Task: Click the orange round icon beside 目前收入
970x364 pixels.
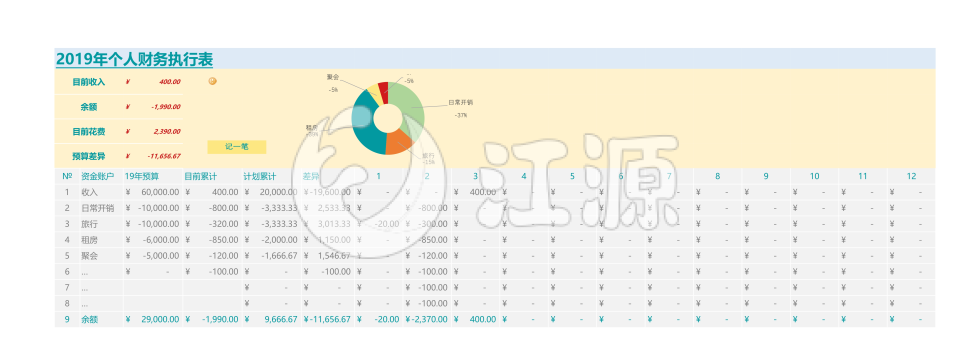Action: 212,81
